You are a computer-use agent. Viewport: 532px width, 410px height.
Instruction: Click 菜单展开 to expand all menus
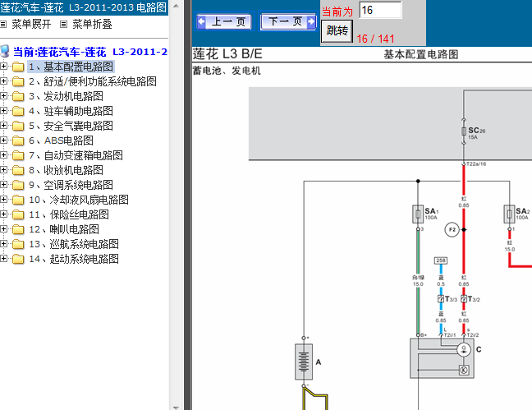[31, 24]
